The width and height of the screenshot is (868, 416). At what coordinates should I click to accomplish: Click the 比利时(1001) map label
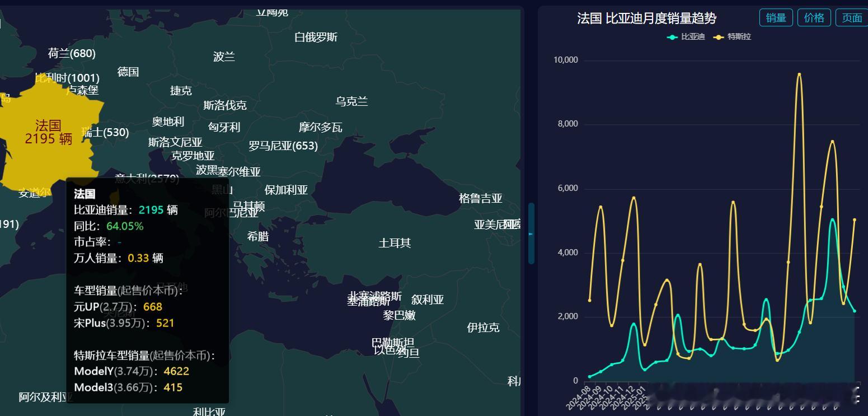pyautogui.click(x=67, y=78)
